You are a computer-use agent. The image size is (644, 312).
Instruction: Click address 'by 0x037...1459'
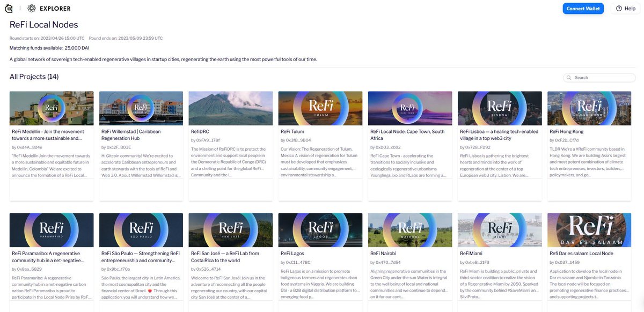tap(565, 262)
